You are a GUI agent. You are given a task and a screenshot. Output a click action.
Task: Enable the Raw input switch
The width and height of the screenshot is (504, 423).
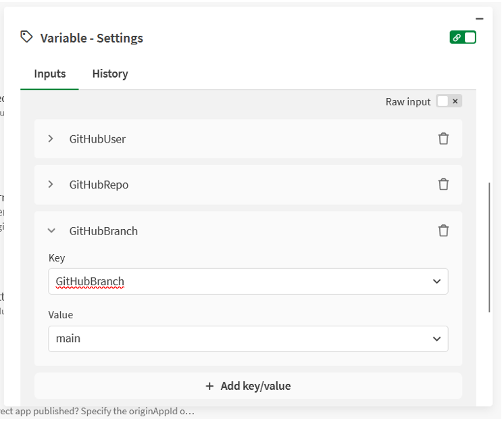coord(449,101)
